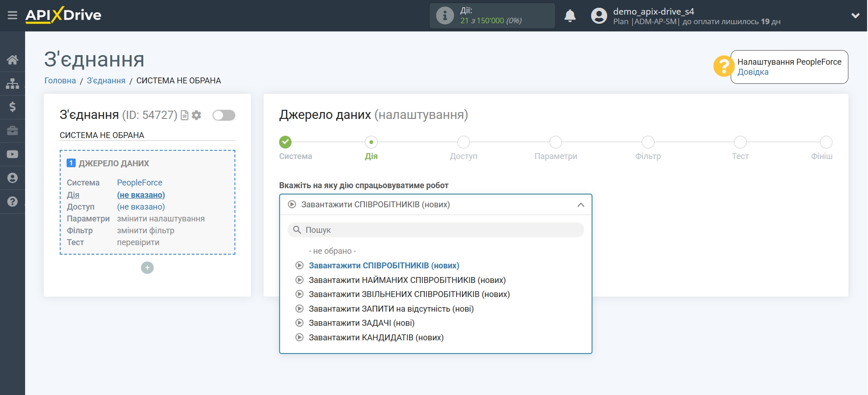Open the billing dollar sidebar icon
This screenshot has height=395, width=868.
12,107
